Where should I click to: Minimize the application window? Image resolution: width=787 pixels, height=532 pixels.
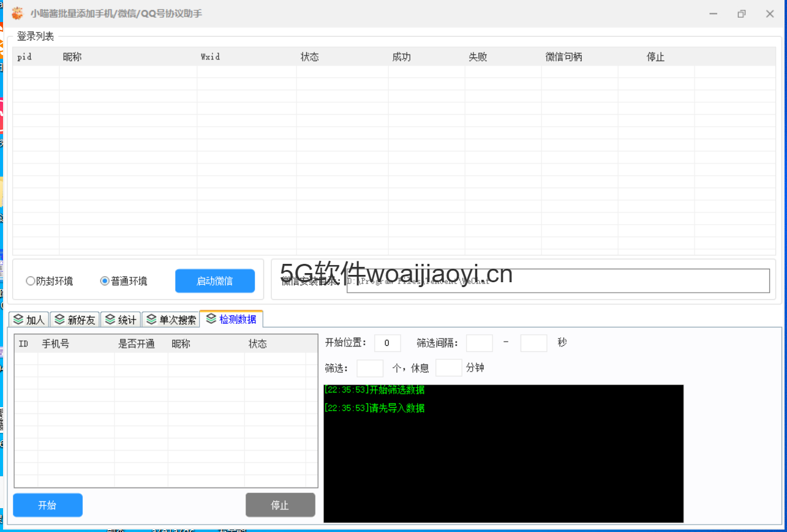point(714,13)
